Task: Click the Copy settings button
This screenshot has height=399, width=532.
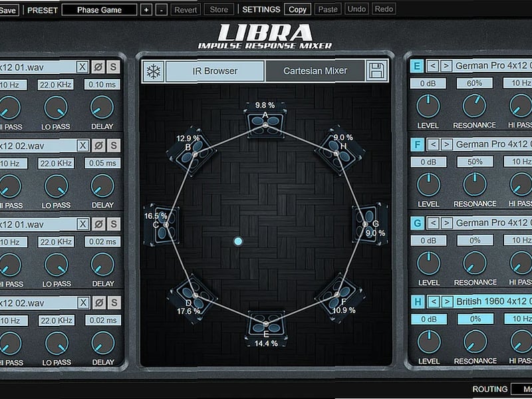Action: (297, 9)
